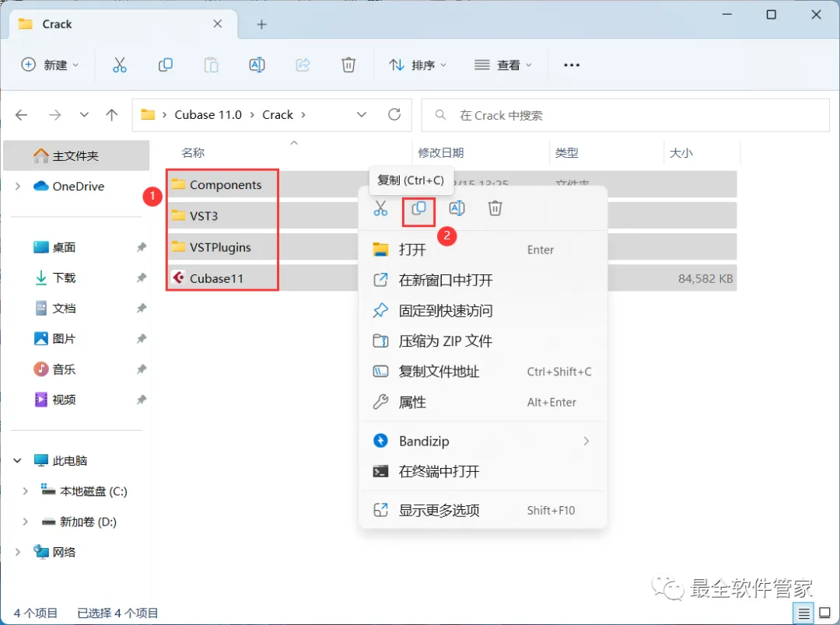
Task: Open 音乐 Music in quick access
Action: (64, 369)
